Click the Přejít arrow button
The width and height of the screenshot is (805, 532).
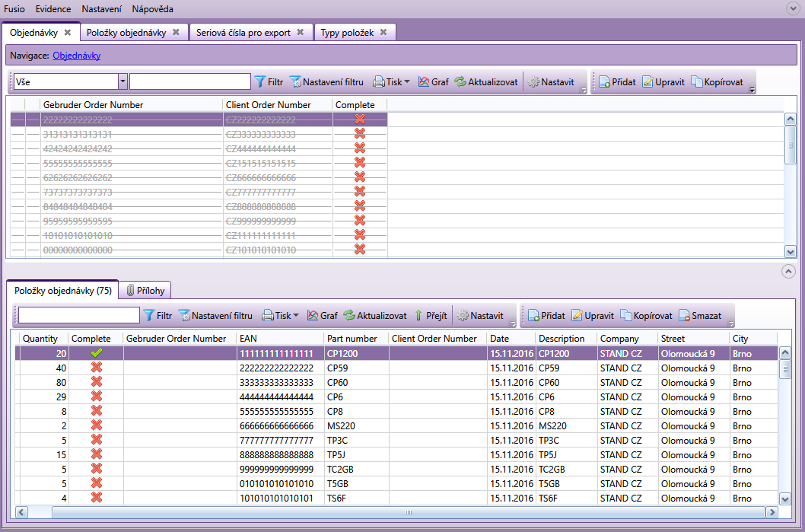point(430,315)
